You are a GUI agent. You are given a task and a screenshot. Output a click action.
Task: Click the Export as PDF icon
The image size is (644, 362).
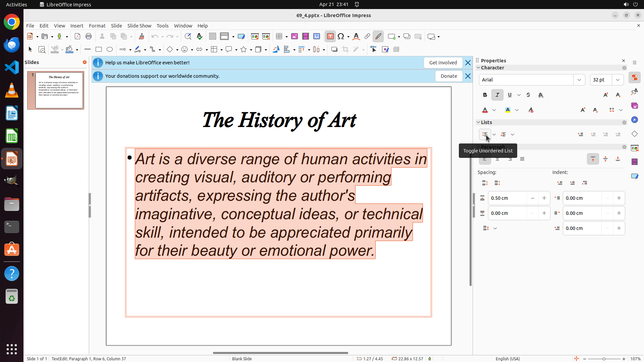coord(77,37)
